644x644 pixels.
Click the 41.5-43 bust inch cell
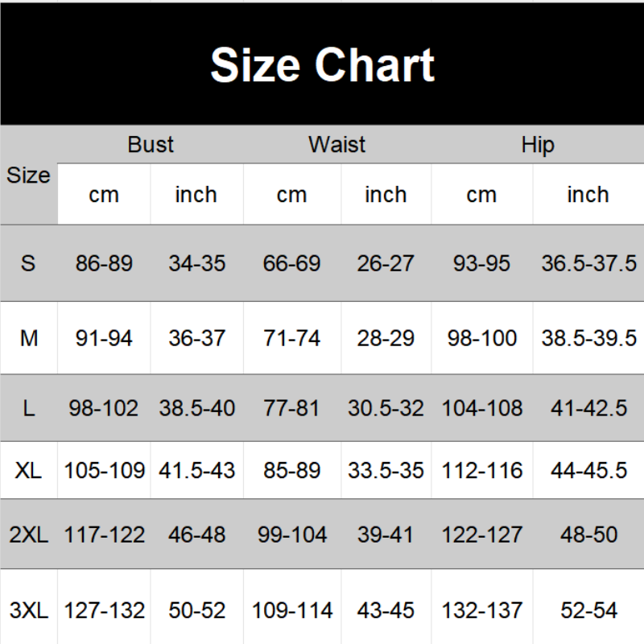click(x=196, y=470)
